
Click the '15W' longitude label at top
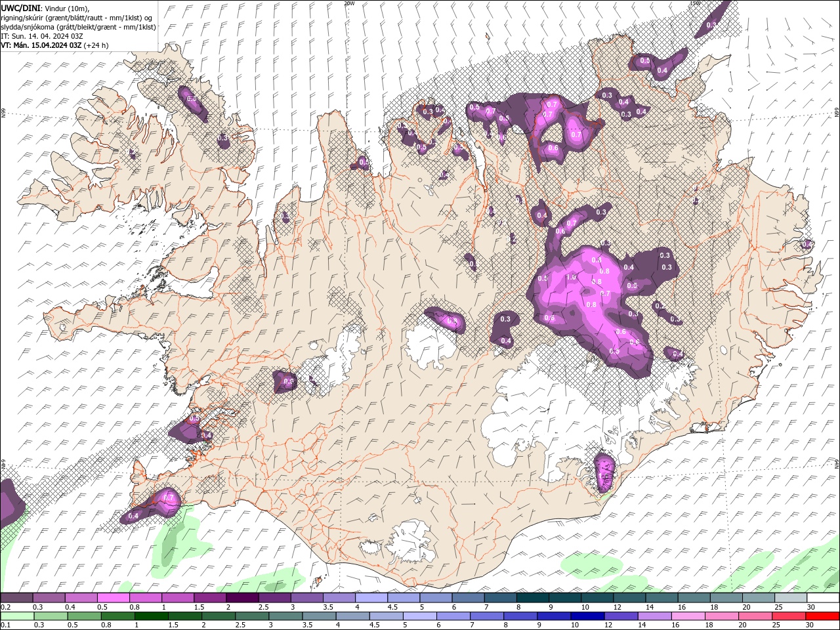[x=694, y=3]
